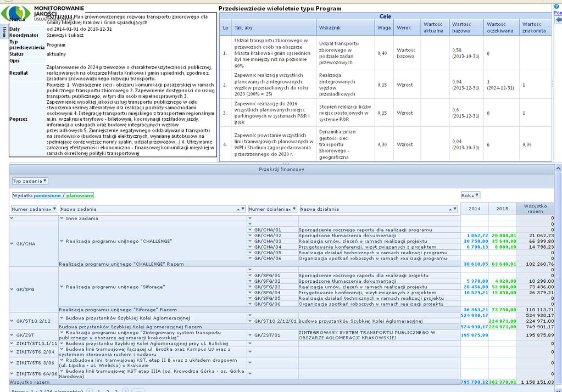This screenshot has height=392, width=562.
Task: Open the vertical Menu side tab
Action: (x=4, y=31)
